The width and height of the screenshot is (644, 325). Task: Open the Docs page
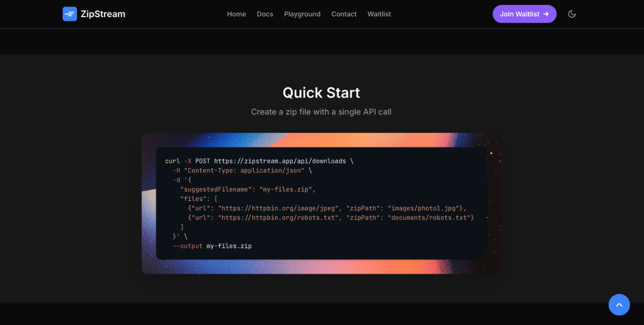click(265, 14)
